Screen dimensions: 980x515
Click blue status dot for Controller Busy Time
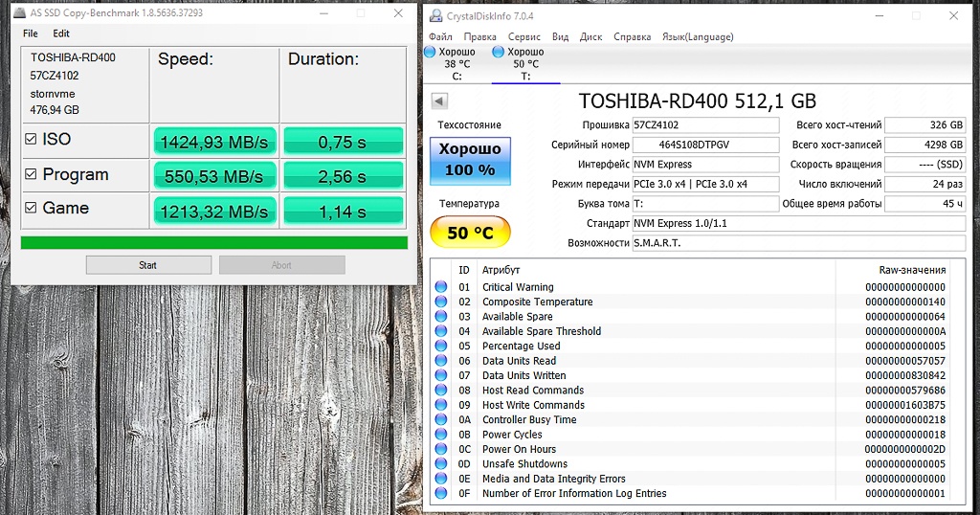(441, 419)
